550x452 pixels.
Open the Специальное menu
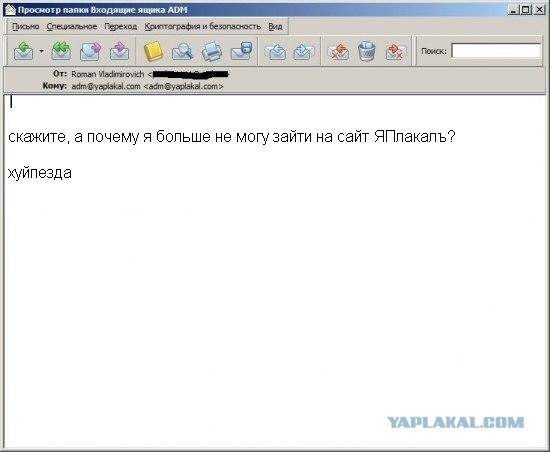coord(72,27)
